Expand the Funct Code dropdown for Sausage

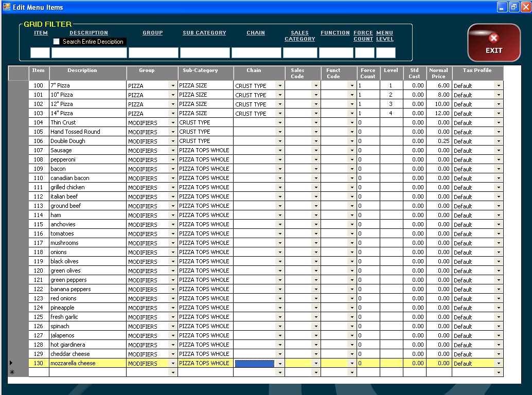(x=352, y=151)
